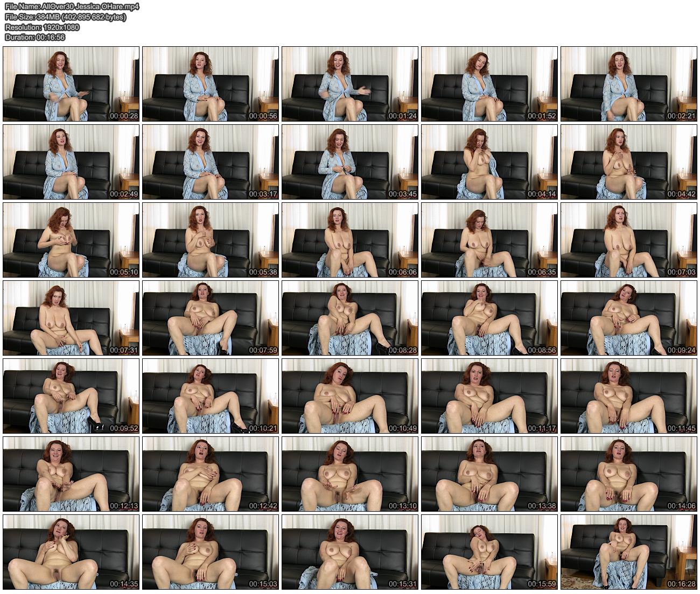Click the 00:02:21 timestamp label
The height and width of the screenshot is (594, 700).
pos(682,116)
